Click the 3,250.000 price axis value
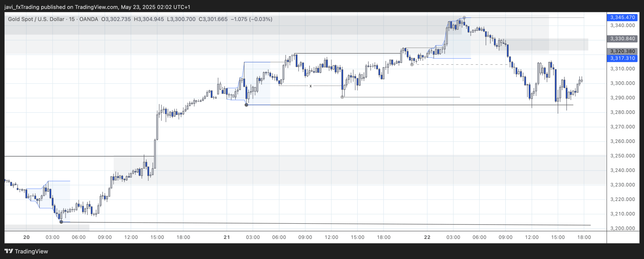 623,156
